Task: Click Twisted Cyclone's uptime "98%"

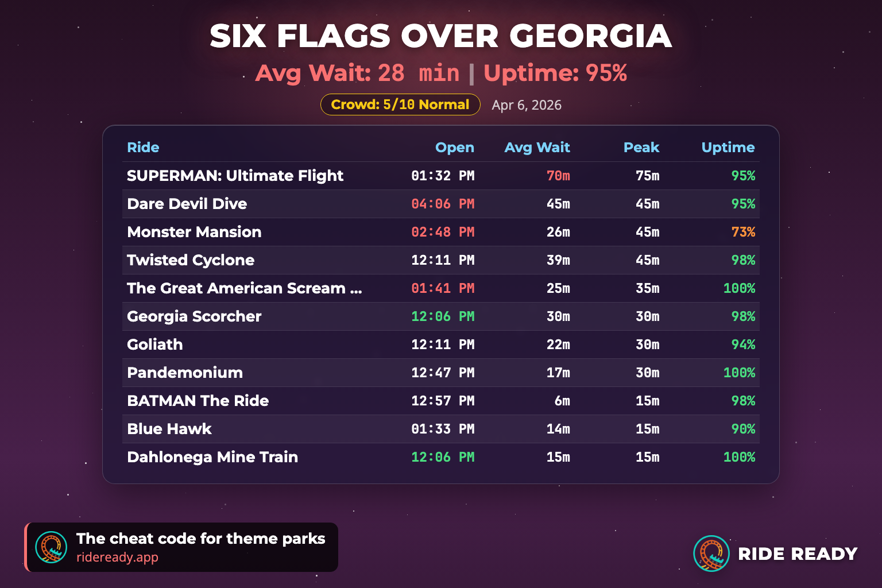Action: tap(743, 260)
